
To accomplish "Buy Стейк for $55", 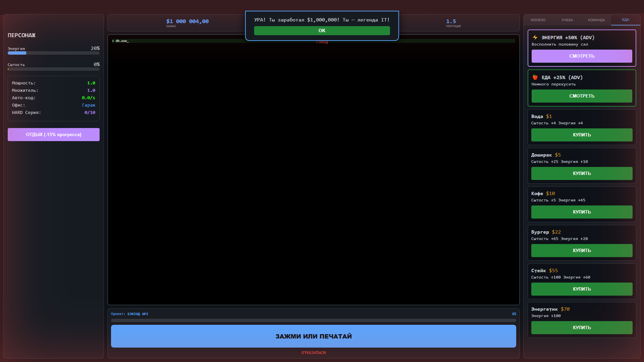I will click(581, 289).
